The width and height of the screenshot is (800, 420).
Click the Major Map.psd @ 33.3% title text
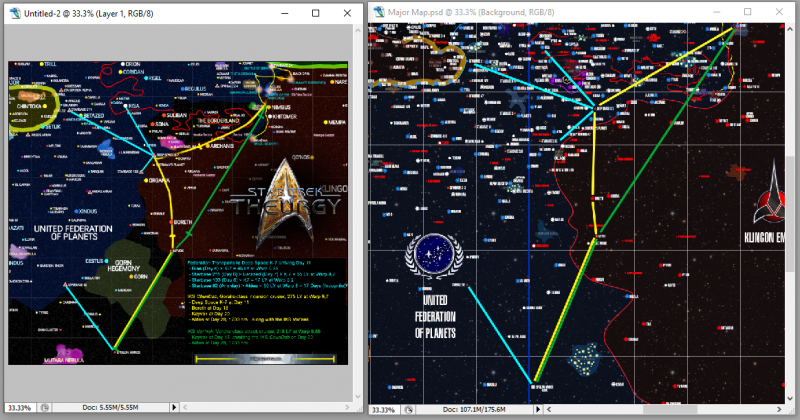click(x=471, y=12)
